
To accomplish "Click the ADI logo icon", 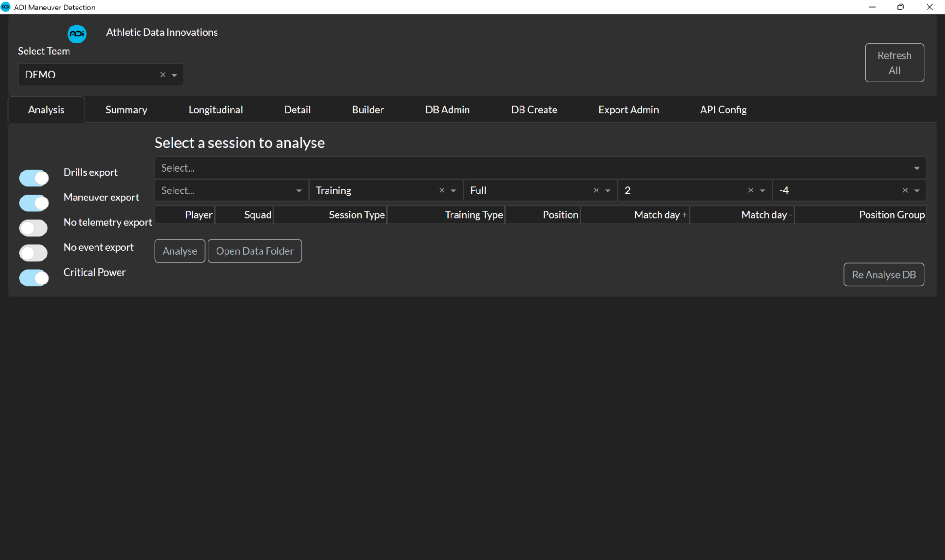I will click(77, 34).
